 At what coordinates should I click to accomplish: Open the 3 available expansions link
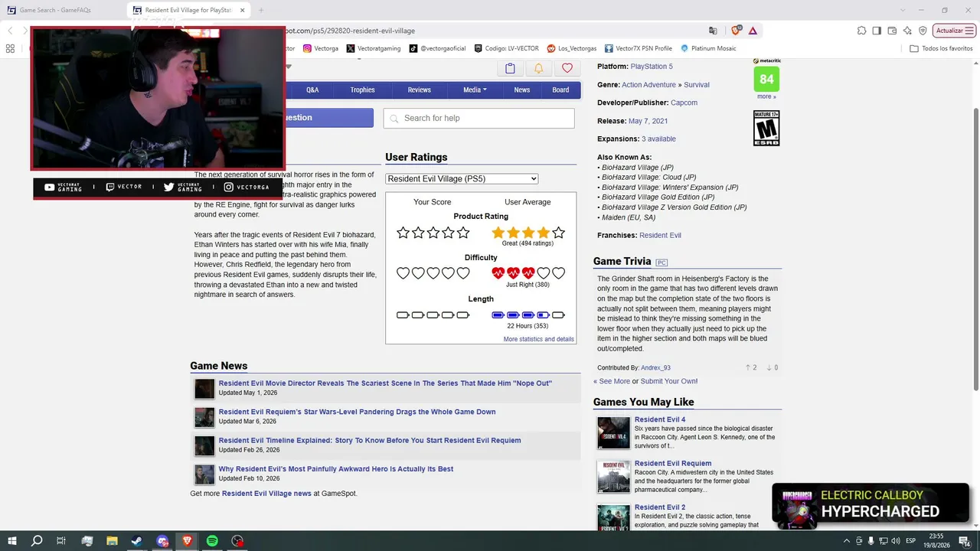click(x=658, y=139)
